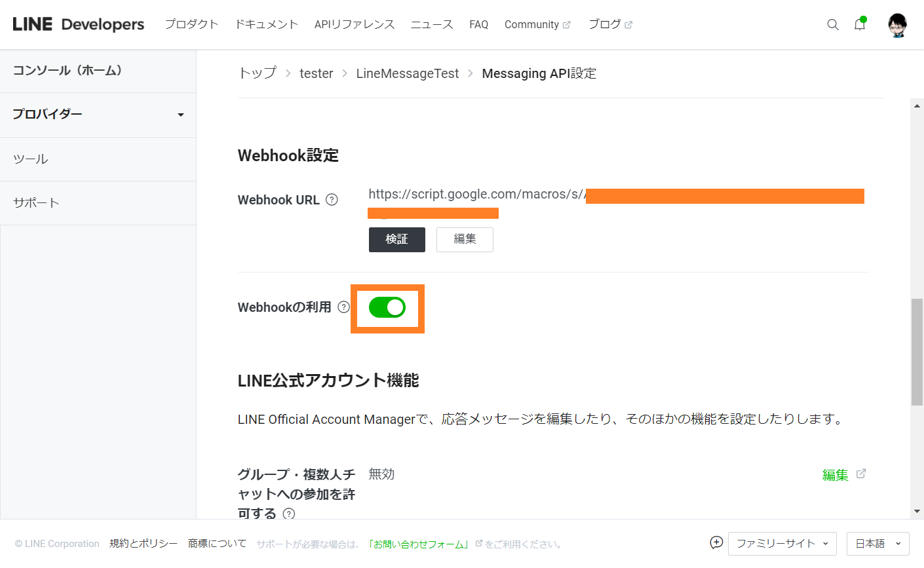The image size is (924, 568).
Task: Open the notifications bell icon
Action: 860,24
